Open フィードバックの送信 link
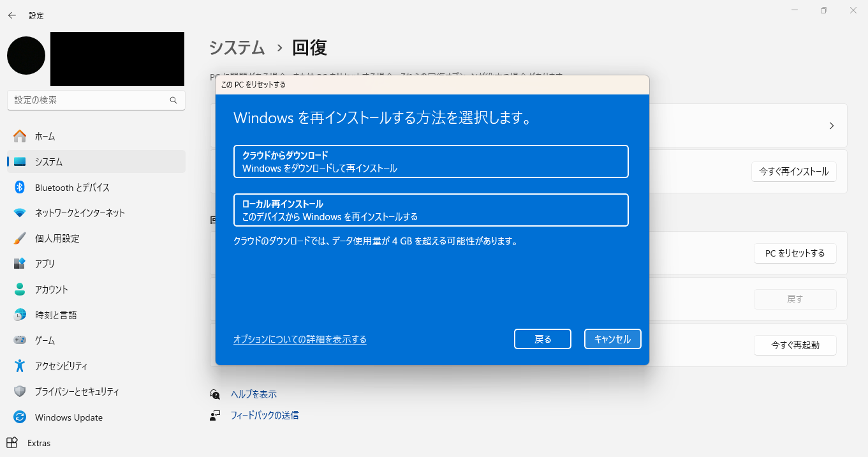868x457 pixels. 265,416
